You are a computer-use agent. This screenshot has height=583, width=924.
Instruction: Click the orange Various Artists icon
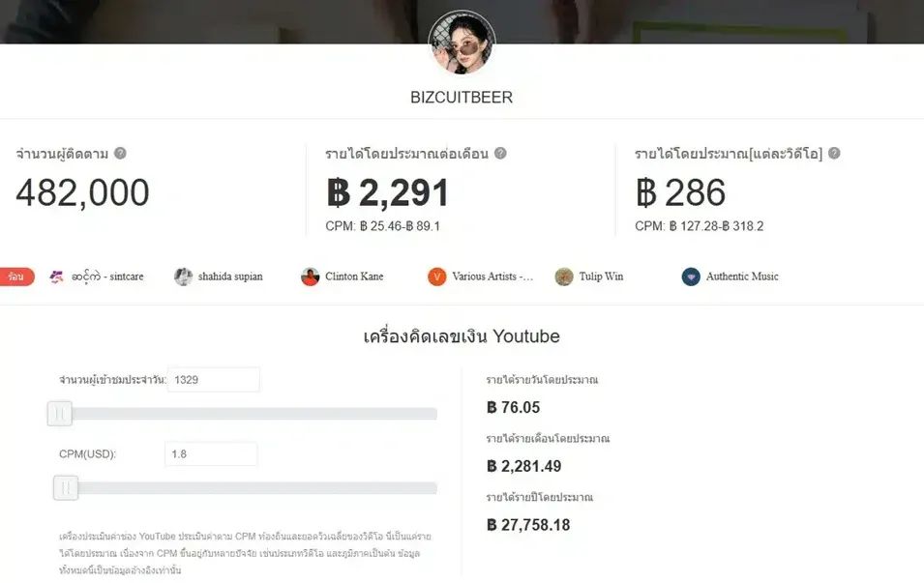(436, 277)
